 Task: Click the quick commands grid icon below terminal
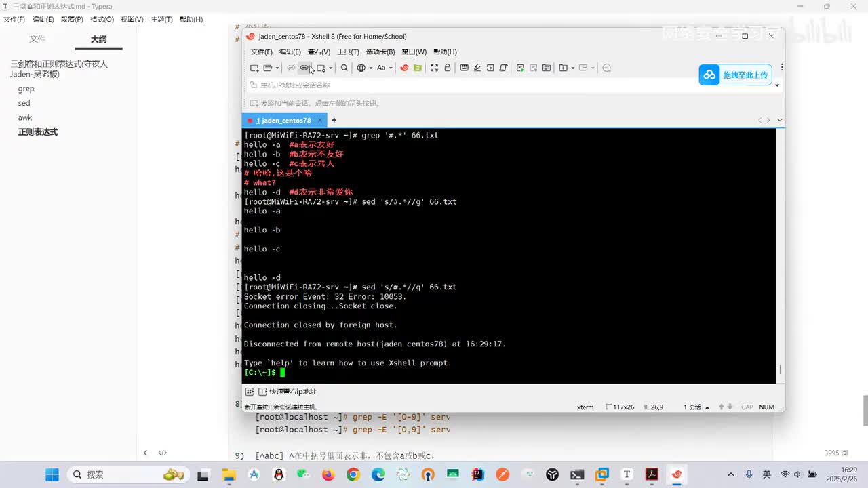tap(250, 392)
